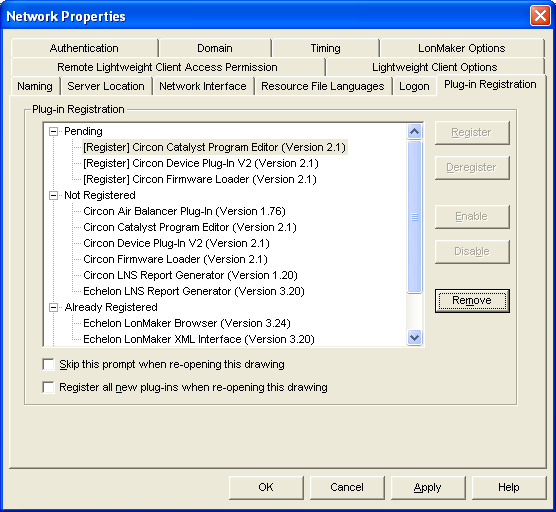
Task: Click the greyed Register button
Action: 472,133
